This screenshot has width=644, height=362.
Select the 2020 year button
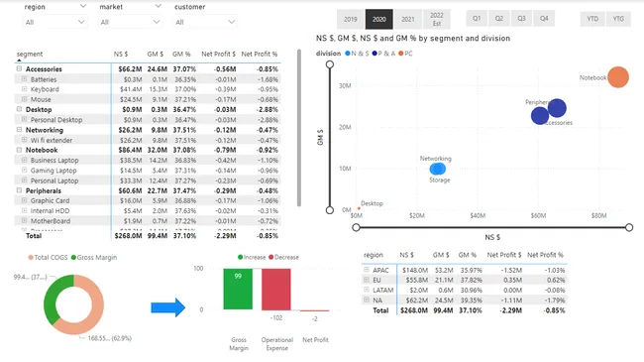pyautogui.click(x=379, y=19)
